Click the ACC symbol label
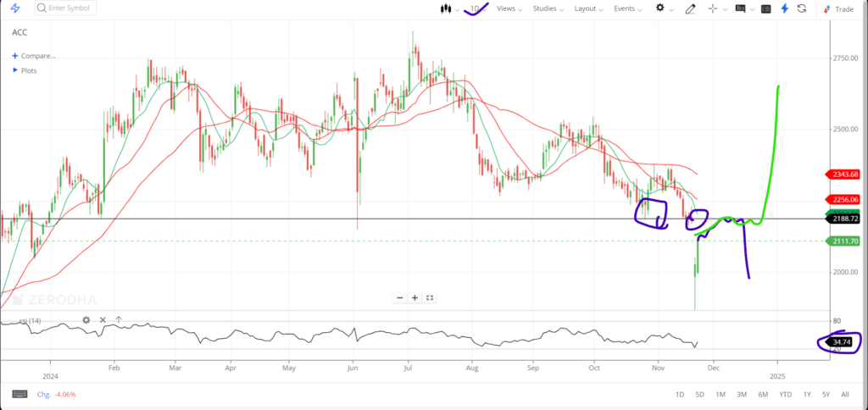The height and width of the screenshot is (410, 868). 19,33
